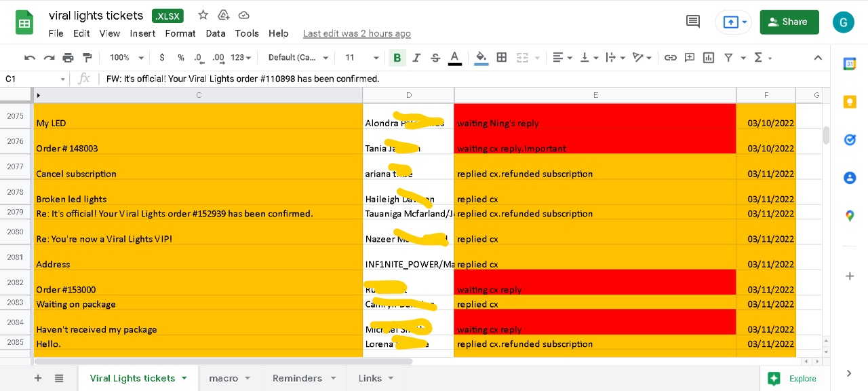868x391 pixels.
Task: Format as percent icon
Action: [x=181, y=58]
